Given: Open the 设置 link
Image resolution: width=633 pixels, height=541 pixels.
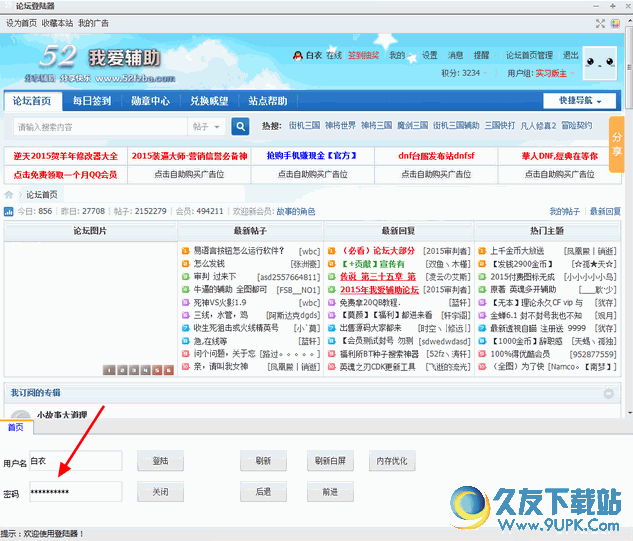Looking at the screenshot, I should [430, 55].
